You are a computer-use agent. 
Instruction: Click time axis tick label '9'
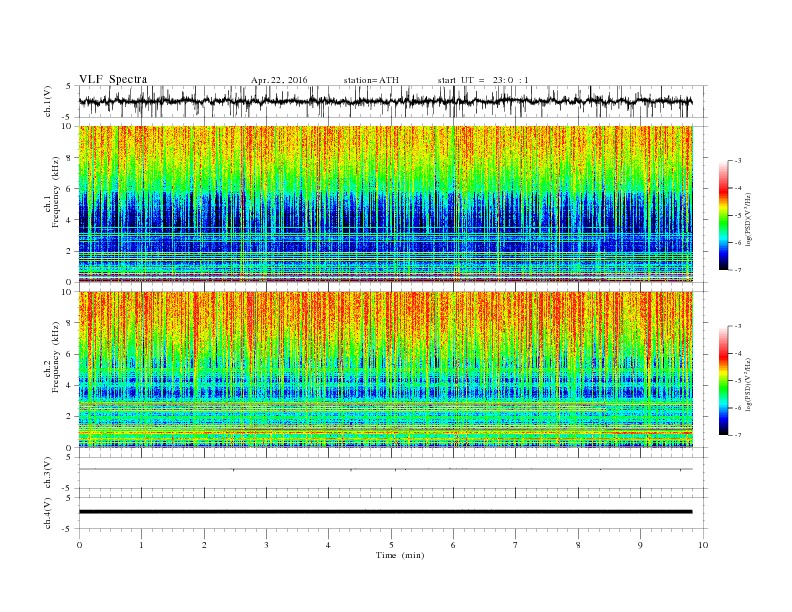pyautogui.click(x=641, y=545)
